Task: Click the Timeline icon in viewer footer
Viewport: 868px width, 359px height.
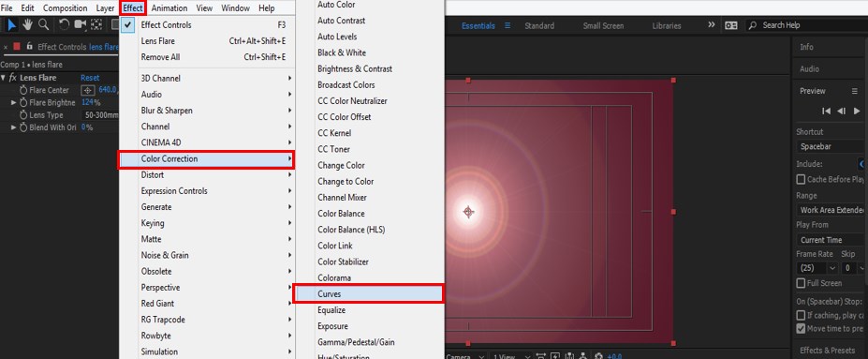Action: tap(569, 355)
